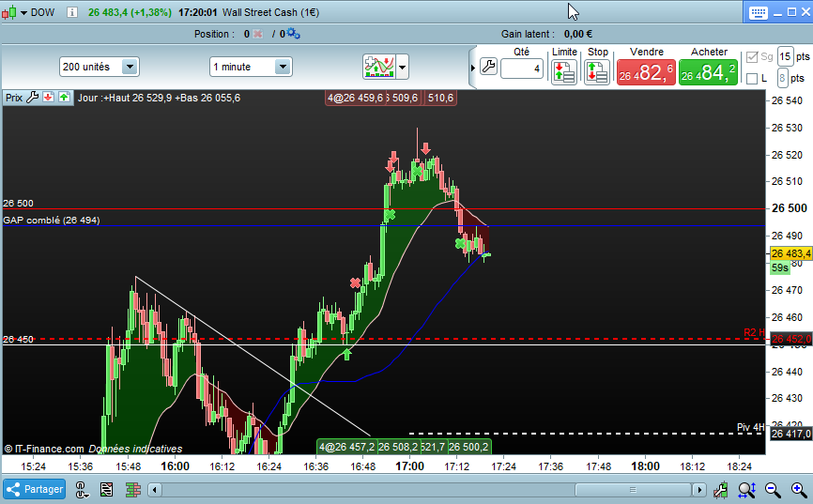Click the R2 H price label 26 452,0
Screen dimensions: 813x504
click(x=791, y=339)
